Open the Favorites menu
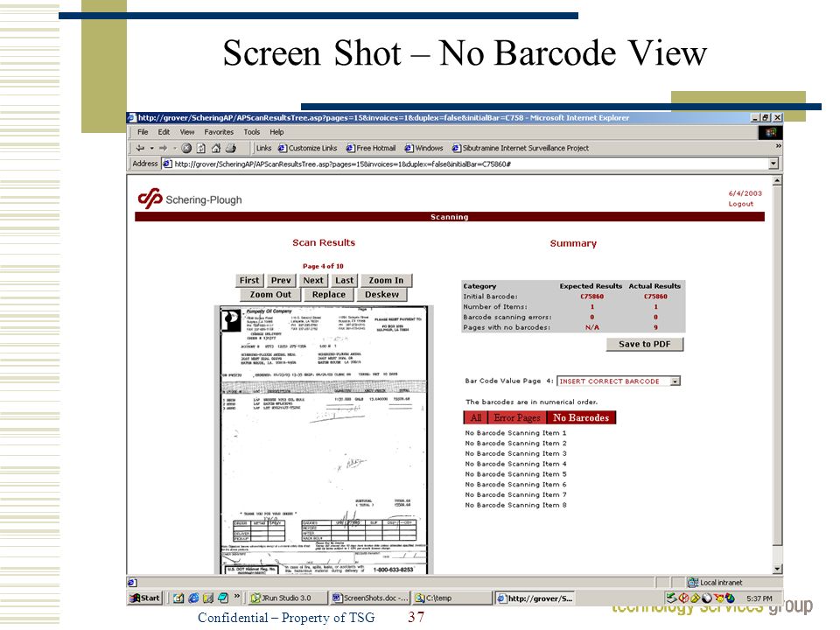Viewport: 840px width, 630px height. point(219,132)
